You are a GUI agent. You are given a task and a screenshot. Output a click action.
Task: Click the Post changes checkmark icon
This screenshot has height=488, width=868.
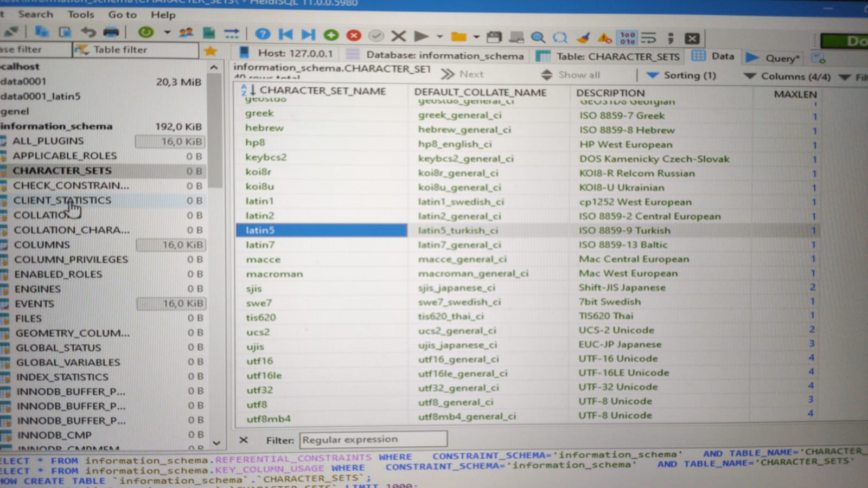point(376,36)
